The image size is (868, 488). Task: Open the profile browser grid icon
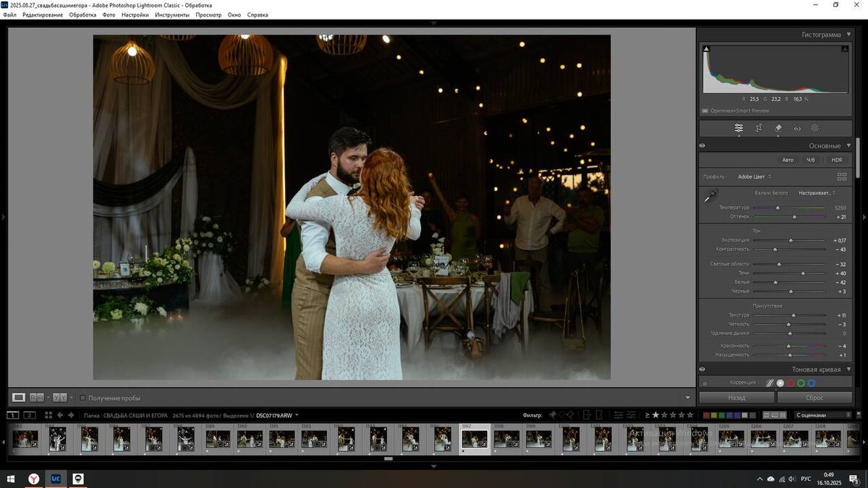pyautogui.click(x=841, y=176)
